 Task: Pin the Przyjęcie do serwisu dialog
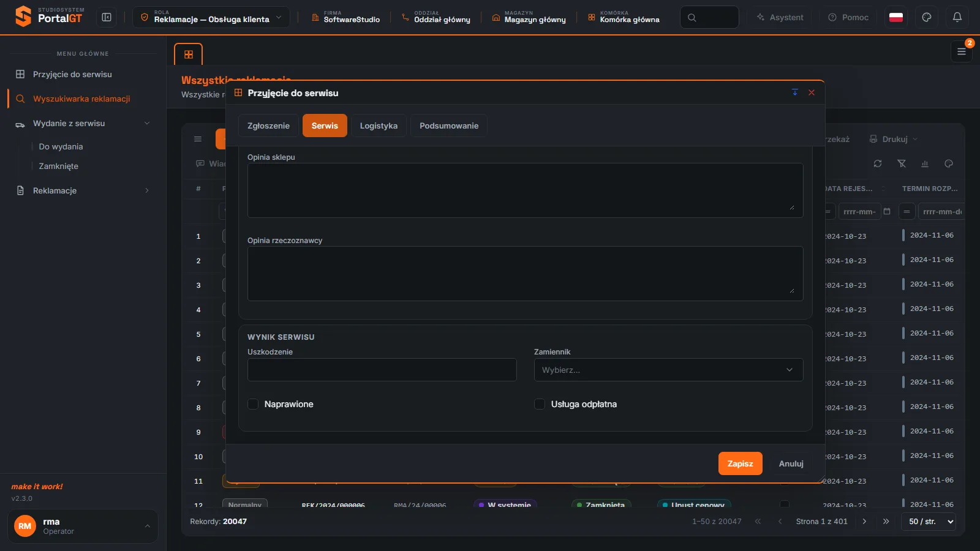pyautogui.click(x=795, y=92)
